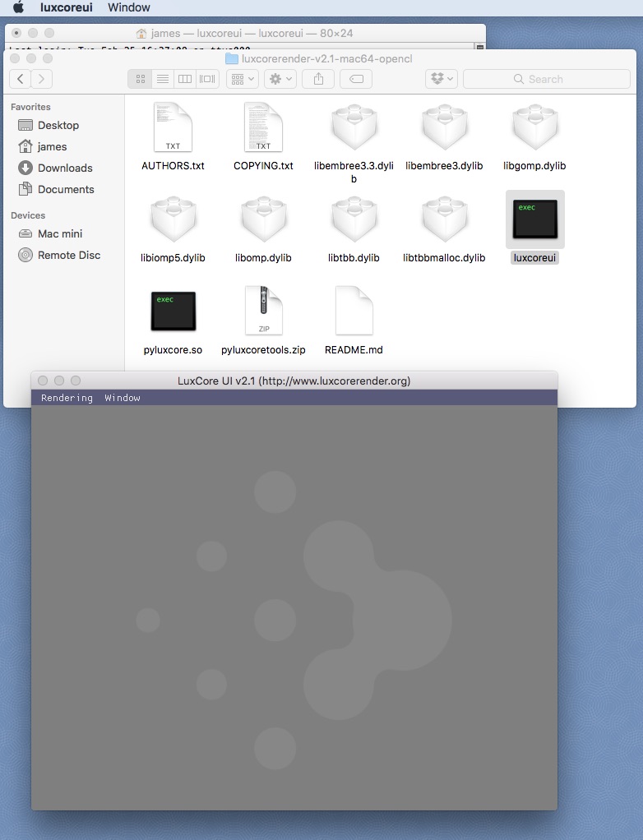Select the libembree3.dylib library icon

click(x=444, y=127)
